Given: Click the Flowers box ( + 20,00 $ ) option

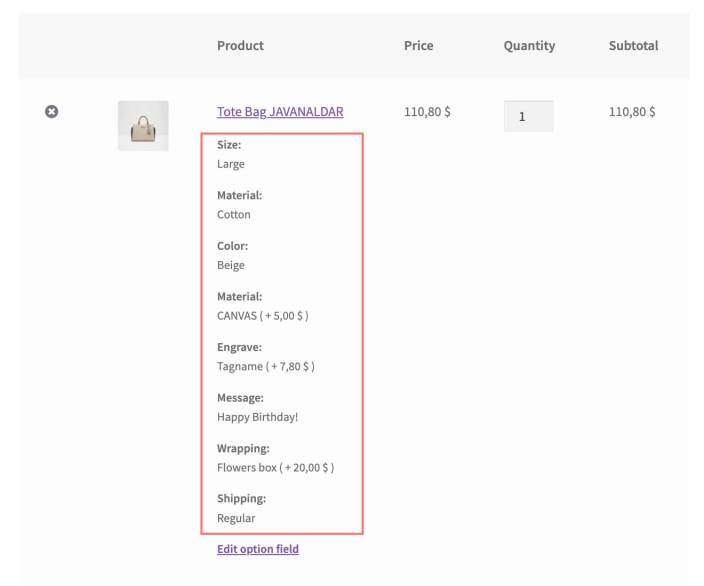Looking at the screenshot, I should click(276, 468).
